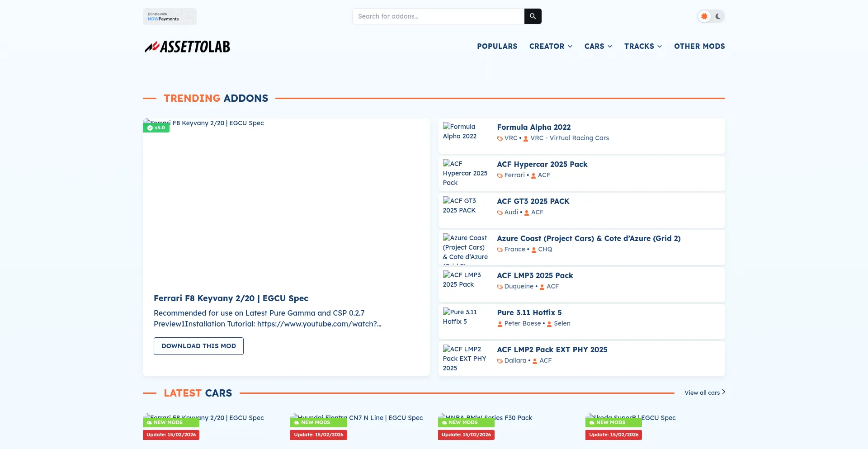Click NEW MODS badge on BMW F30 card
Screen dimensions: 868x449
(x=466, y=422)
